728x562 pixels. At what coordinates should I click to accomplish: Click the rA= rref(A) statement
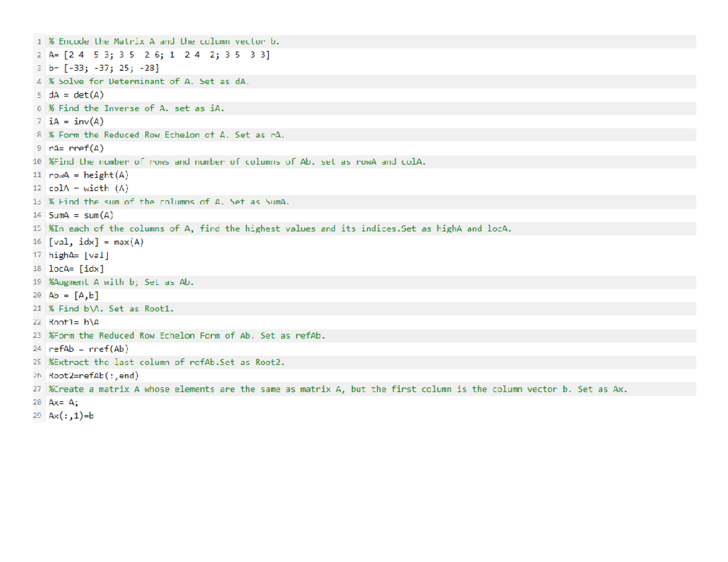coord(77,149)
